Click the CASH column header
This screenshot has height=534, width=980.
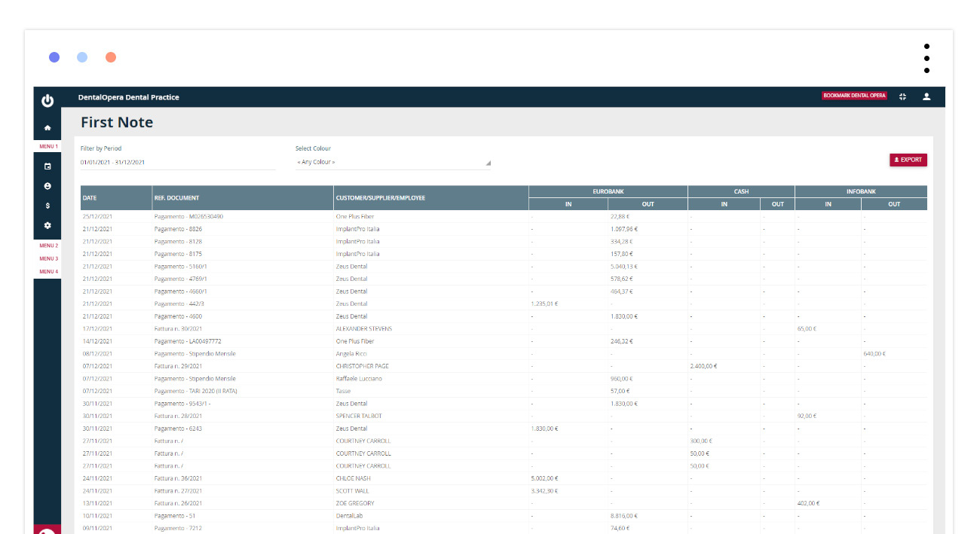tap(741, 192)
